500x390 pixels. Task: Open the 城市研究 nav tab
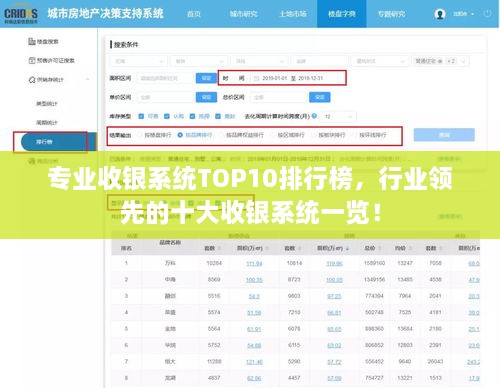(243, 14)
